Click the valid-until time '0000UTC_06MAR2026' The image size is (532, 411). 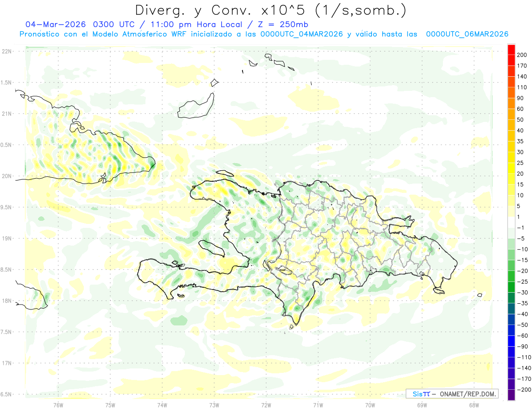[467, 34]
